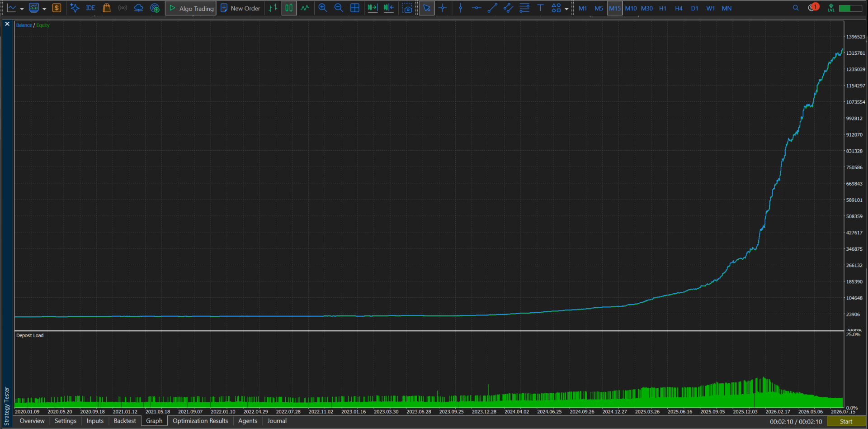Click the Deposit Load label
The height and width of the screenshot is (429, 868).
coord(30,335)
